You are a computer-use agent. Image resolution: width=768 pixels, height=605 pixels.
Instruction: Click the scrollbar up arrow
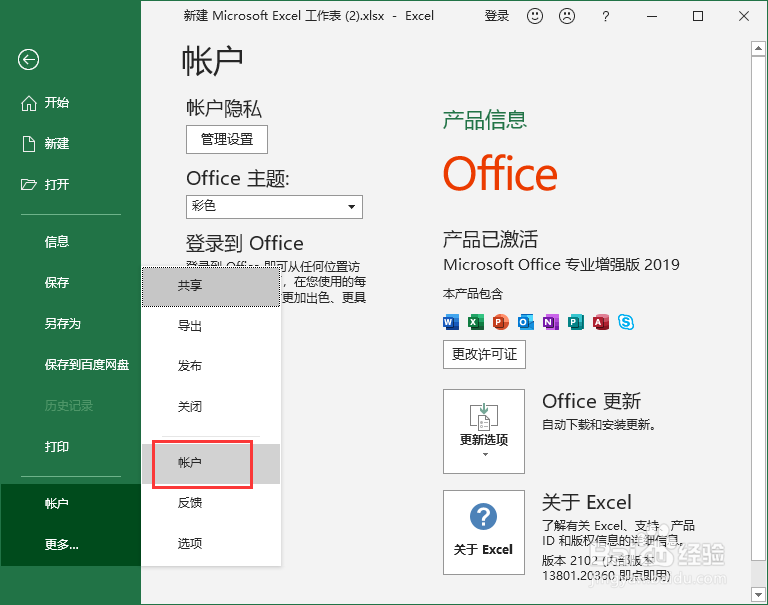click(x=758, y=48)
